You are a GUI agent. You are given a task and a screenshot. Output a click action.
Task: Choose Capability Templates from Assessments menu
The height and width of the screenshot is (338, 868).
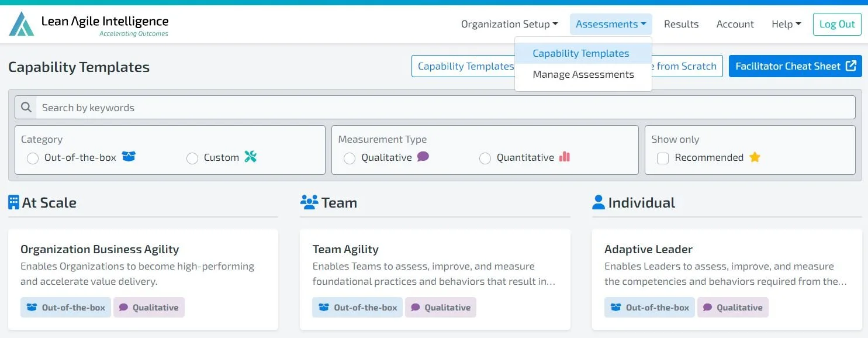click(583, 53)
